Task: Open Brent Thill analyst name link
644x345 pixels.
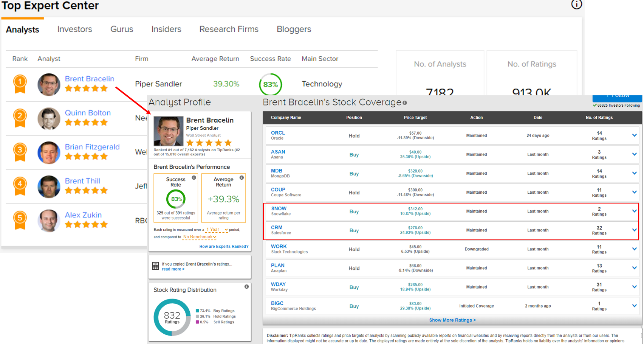Action: point(82,181)
